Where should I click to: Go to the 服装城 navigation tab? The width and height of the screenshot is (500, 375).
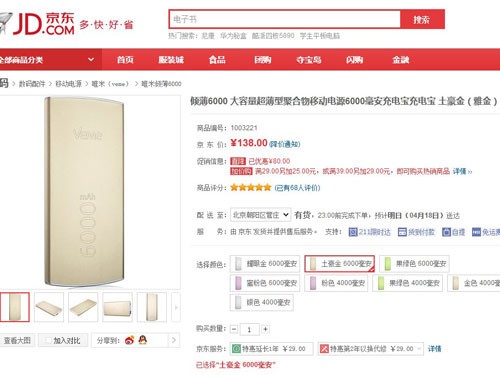click(x=171, y=60)
